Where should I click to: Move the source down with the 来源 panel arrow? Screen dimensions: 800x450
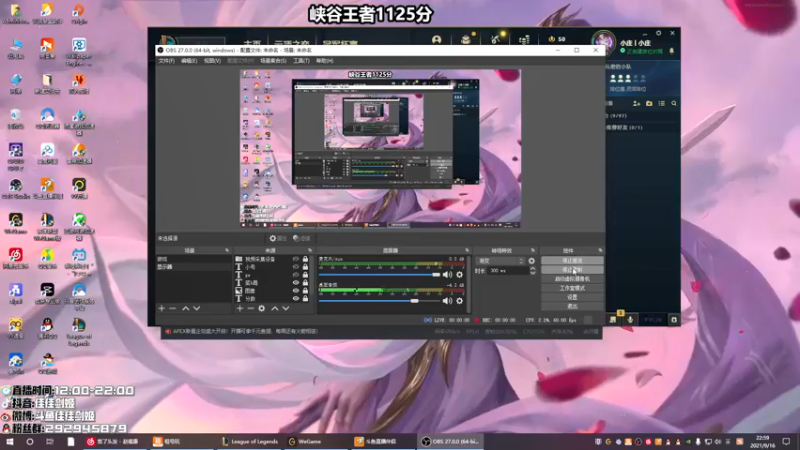[x=286, y=308]
